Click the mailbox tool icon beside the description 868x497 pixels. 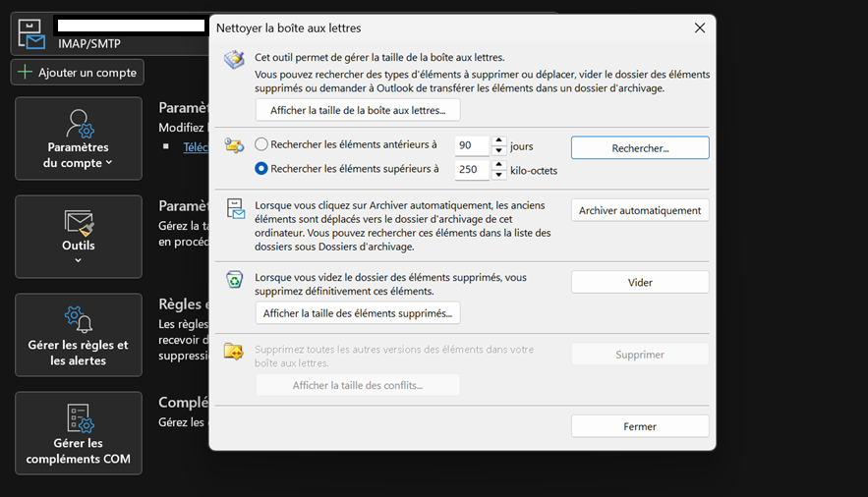tap(234, 59)
